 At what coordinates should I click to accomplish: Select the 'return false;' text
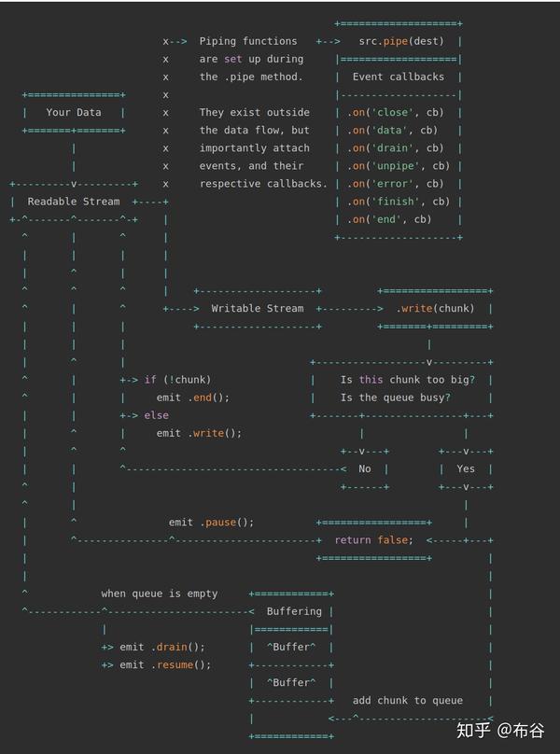[x=374, y=540]
